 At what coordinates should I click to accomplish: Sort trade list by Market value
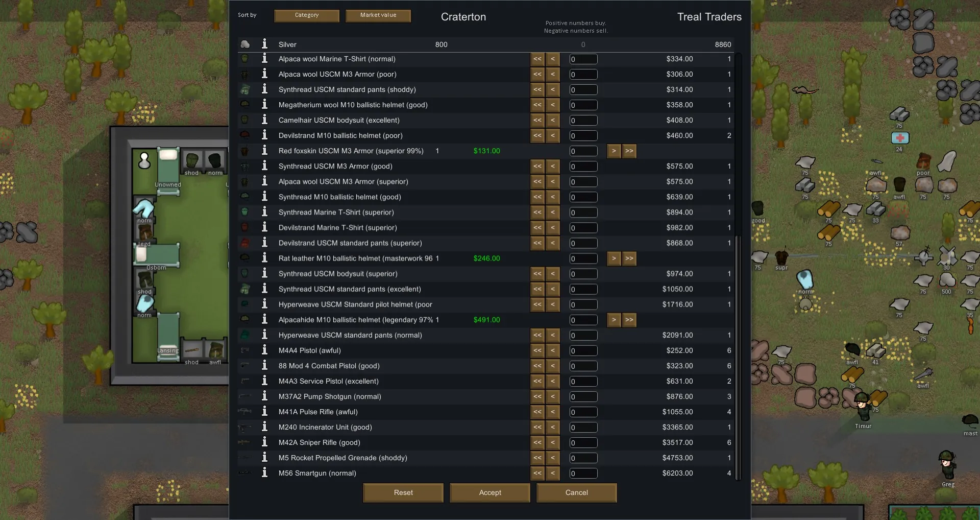click(378, 15)
